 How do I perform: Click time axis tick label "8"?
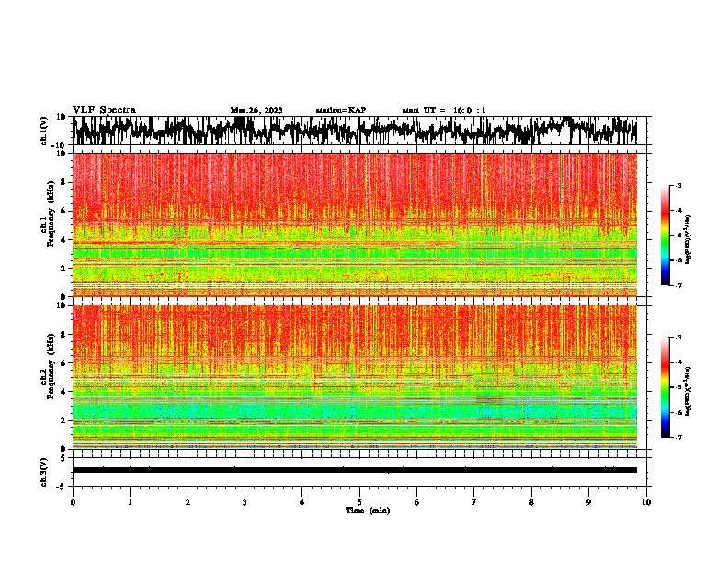[x=531, y=502]
